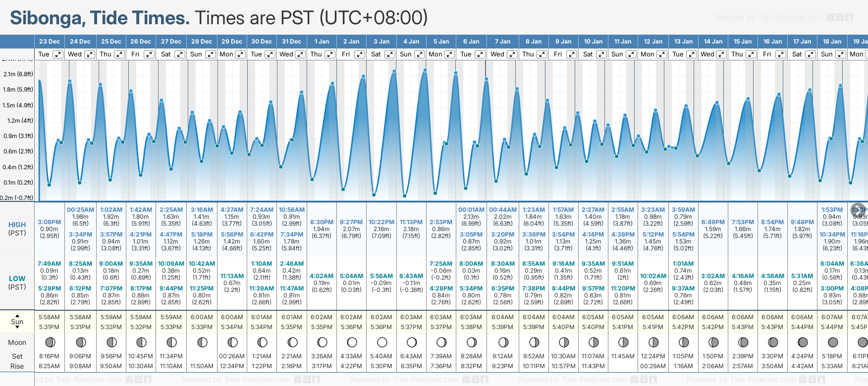
Task: Select the 5 Jan date header
Action: coord(441,42)
